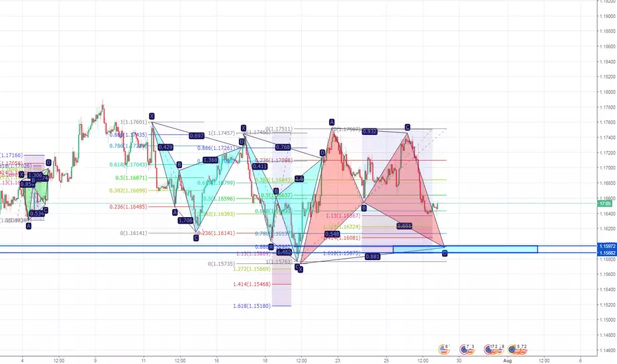Click the green 17:05 current price label
This screenshot has width=617, height=364.
click(605, 203)
